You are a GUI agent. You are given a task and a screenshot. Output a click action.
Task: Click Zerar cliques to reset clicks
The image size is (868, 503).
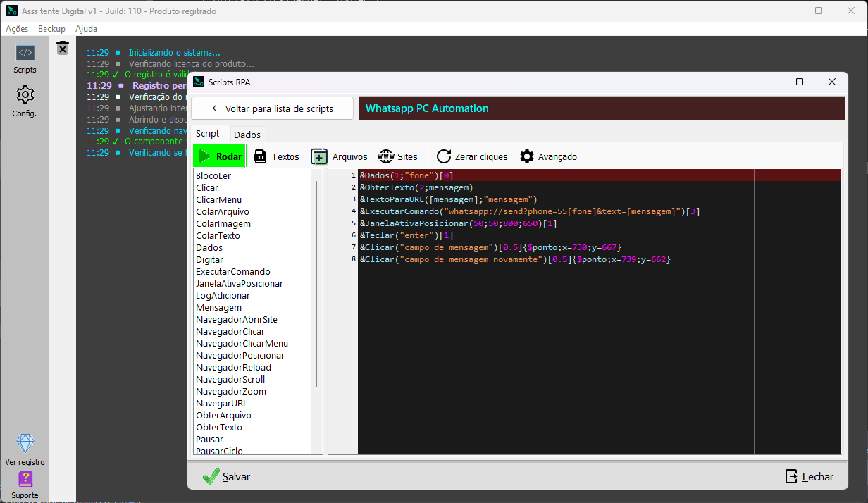[x=472, y=156]
